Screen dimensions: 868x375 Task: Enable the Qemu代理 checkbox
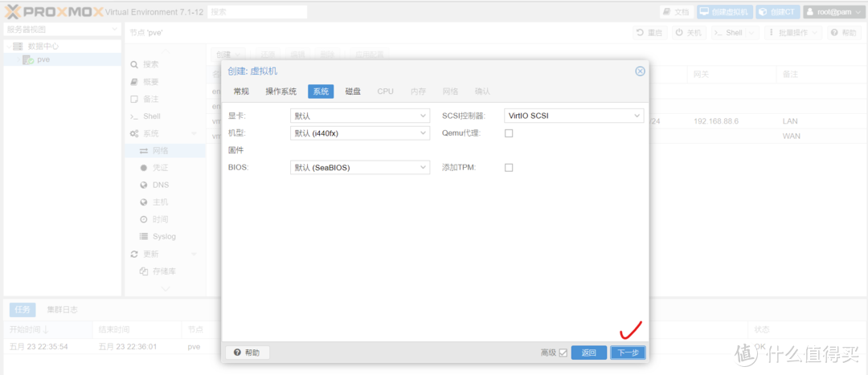(509, 133)
